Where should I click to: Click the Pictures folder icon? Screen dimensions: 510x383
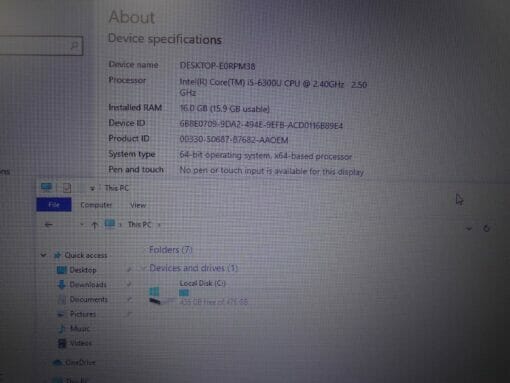61,314
